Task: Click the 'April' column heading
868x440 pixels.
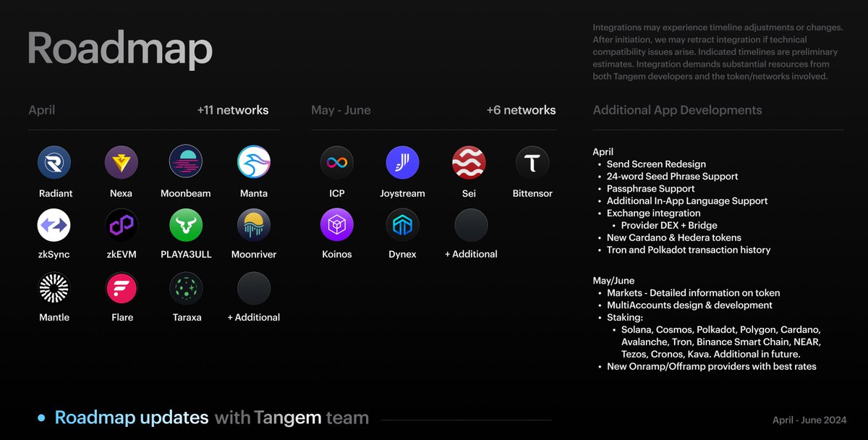Action: click(41, 111)
